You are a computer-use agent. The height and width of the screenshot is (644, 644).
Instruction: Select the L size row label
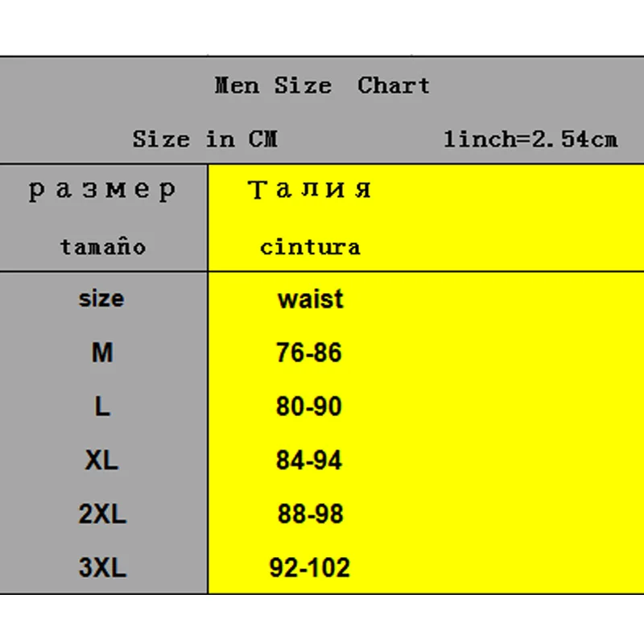pyautogui.click(x=102, y=407)
